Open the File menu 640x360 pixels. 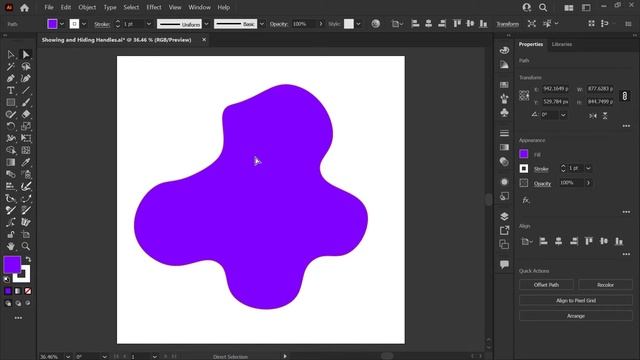pos(49,7)
